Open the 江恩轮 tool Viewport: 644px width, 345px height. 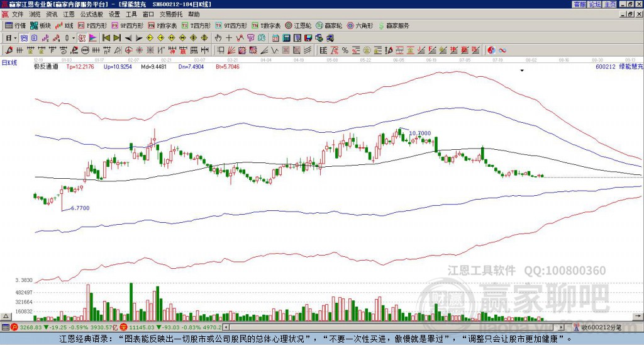(x=298, y=25)
